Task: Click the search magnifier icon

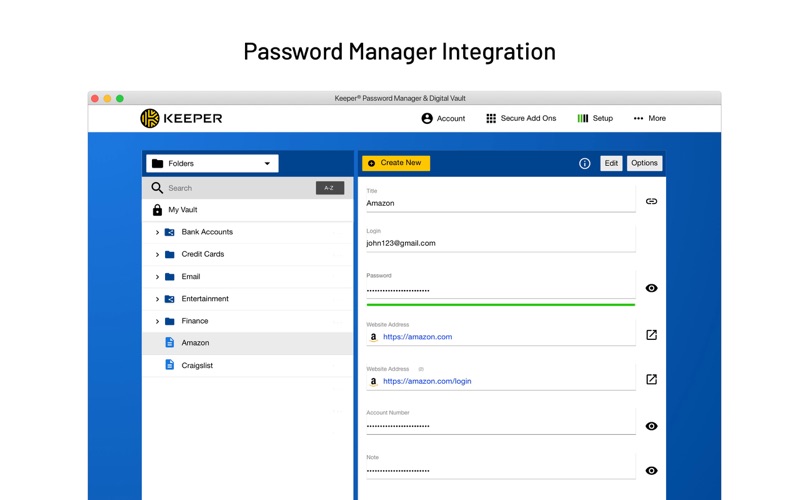Action: [157, 188]
